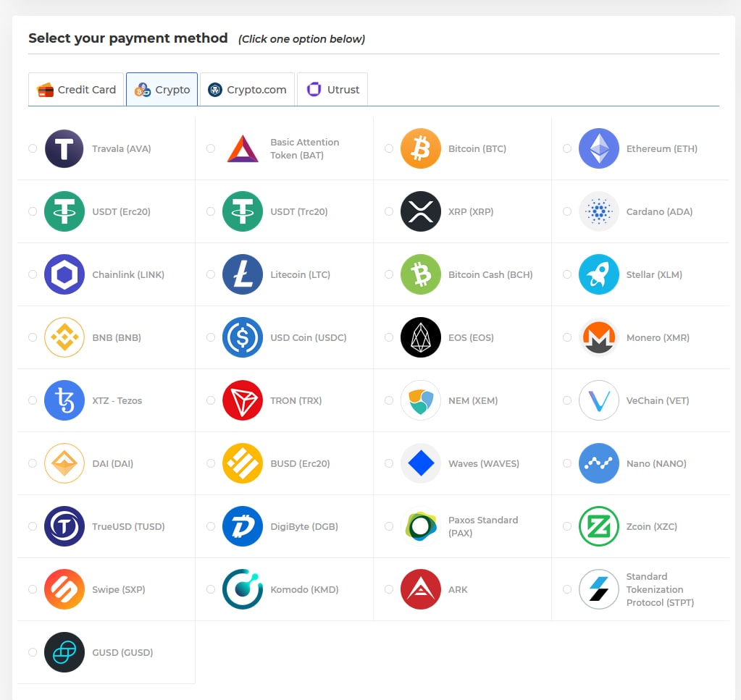Click the Basic Attention Token triangle logo
The image size is (741, 700).
243,149
